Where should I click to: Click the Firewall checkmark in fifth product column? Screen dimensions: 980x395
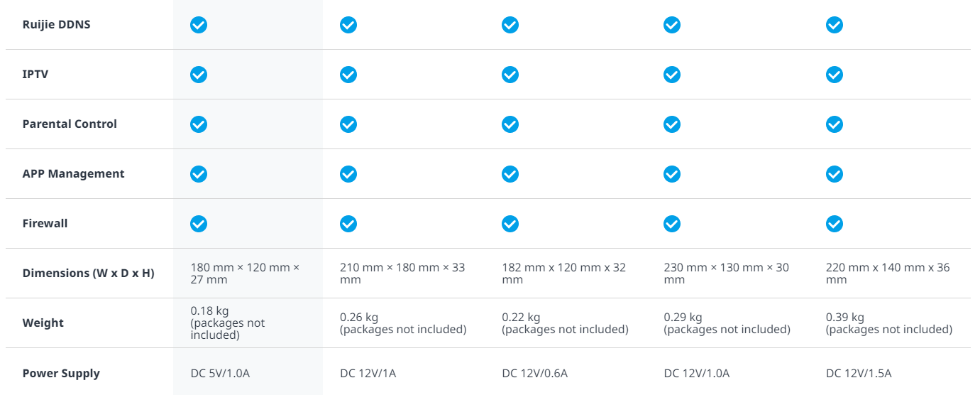[835, 224]
